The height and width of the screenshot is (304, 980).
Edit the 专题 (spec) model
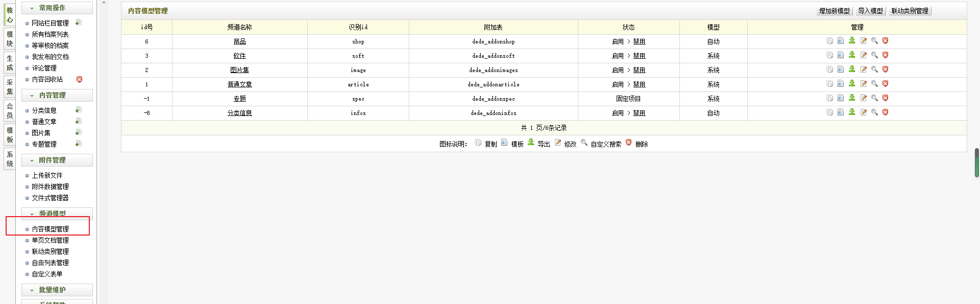coord(864,98)
